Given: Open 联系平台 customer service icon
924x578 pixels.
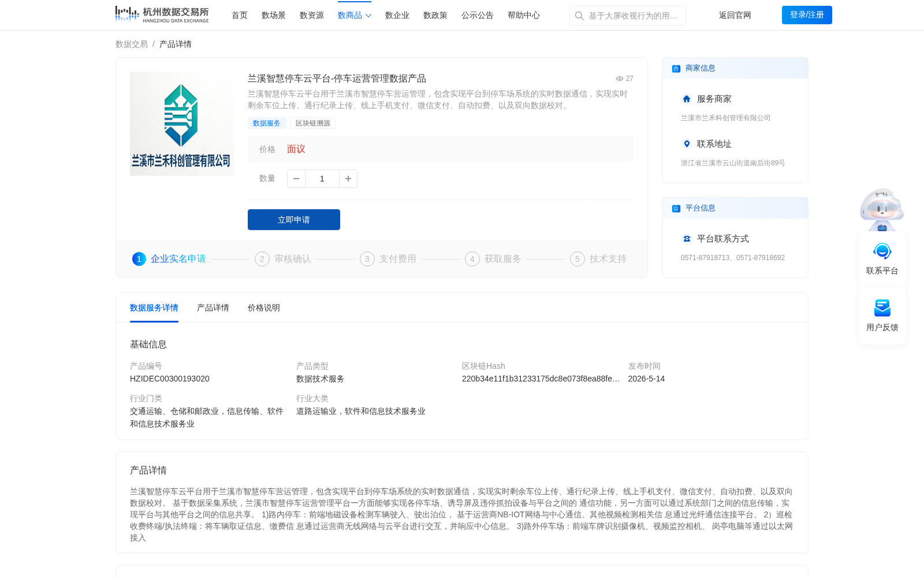Looking at the screenshot, I should coord(882,251).
